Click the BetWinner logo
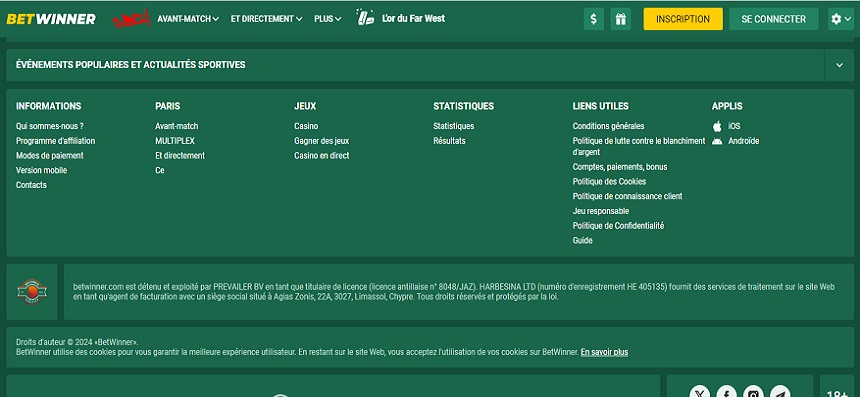This screenshot has height=397, width=860. pos(51,19)
